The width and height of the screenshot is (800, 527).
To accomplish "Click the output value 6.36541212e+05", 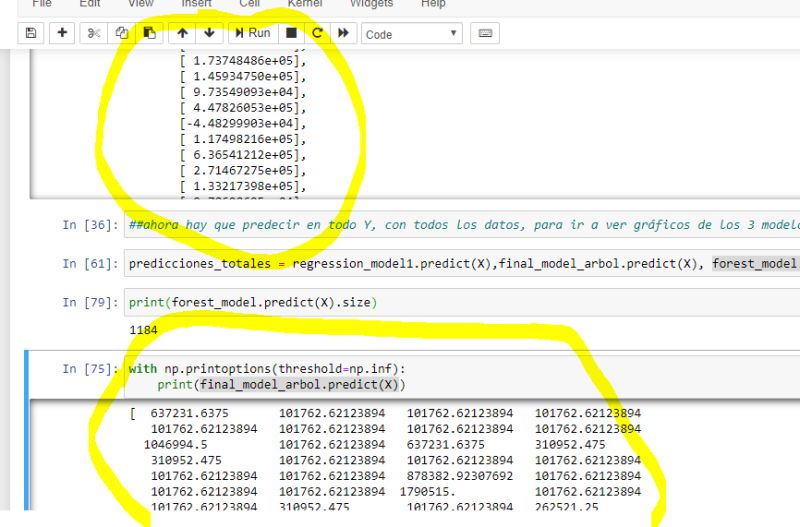I will coord(243,155).
